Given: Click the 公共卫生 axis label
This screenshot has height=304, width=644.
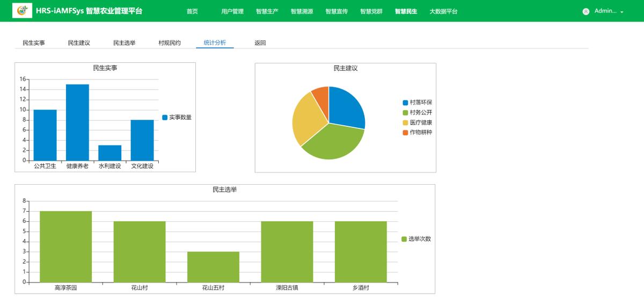Looking at the screenshot, I should 45,166.
